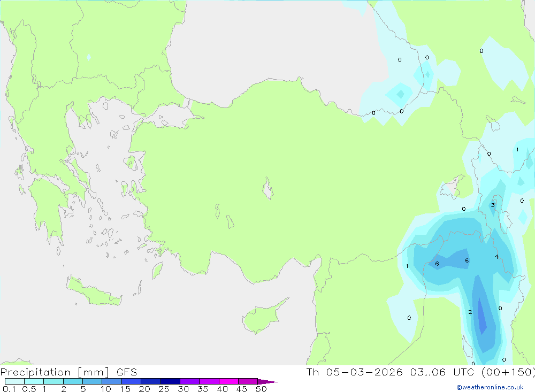
Task: Click the "45" legend scale label
Action: click(242, 389)
